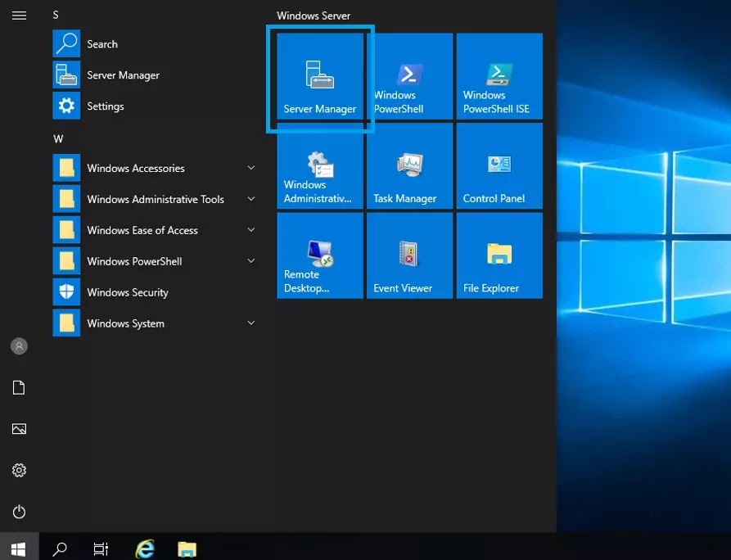
Task: Click the letter W section header
Action: tap(58, 139)
